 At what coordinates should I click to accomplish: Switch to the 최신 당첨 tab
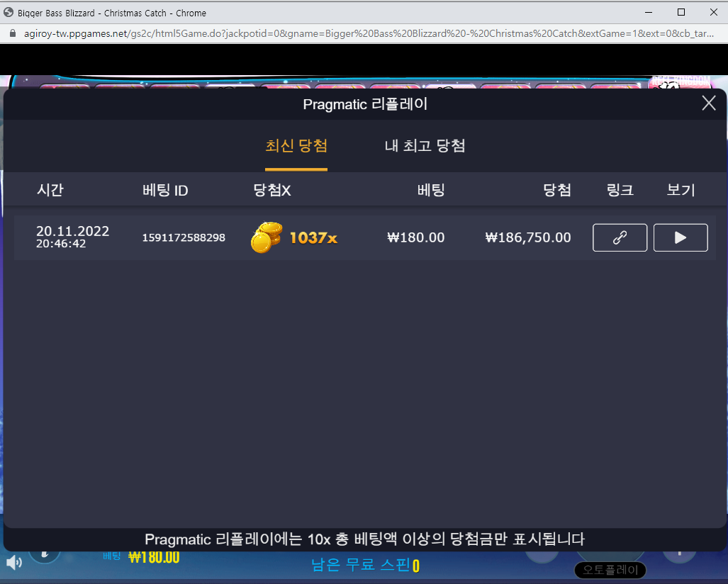point(296,146)
